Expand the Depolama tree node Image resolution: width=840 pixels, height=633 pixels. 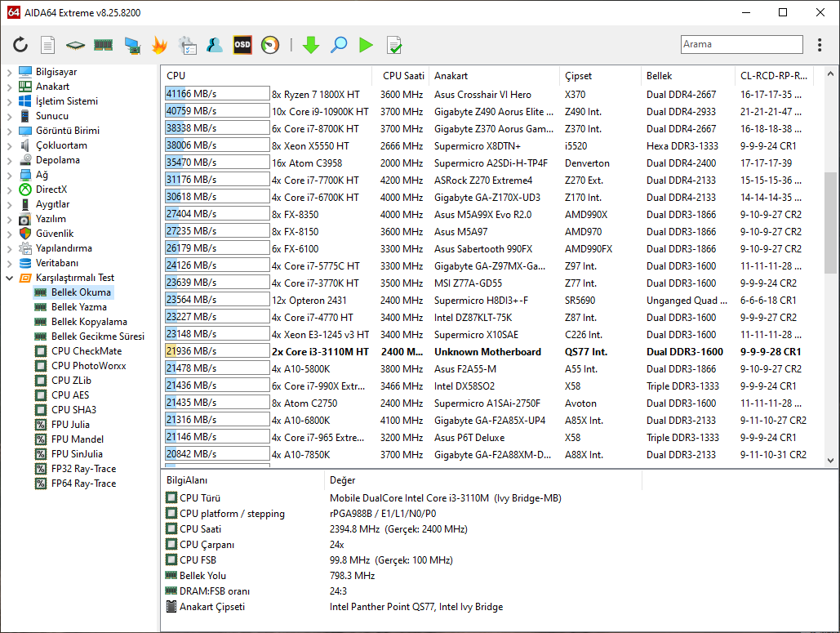point(9,160)
